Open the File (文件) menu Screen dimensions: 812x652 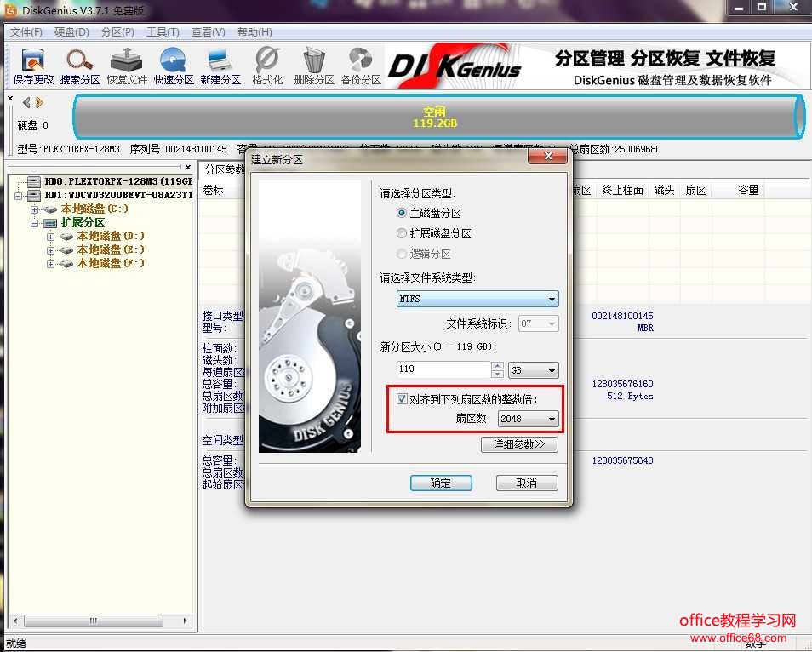coord(26,32)
